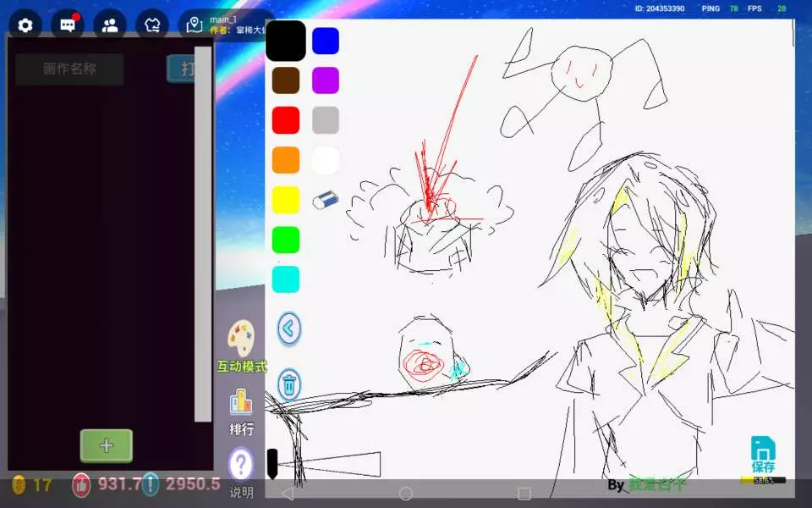Open the chat messages icon

pos(68,25)
